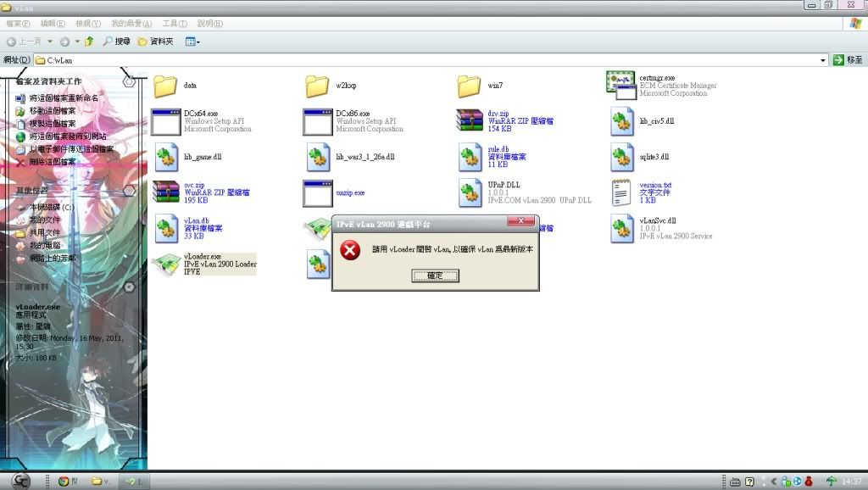The image size is (868, 490).
Task: Click 確定 button in error dialog
Action: pos(435,276)
